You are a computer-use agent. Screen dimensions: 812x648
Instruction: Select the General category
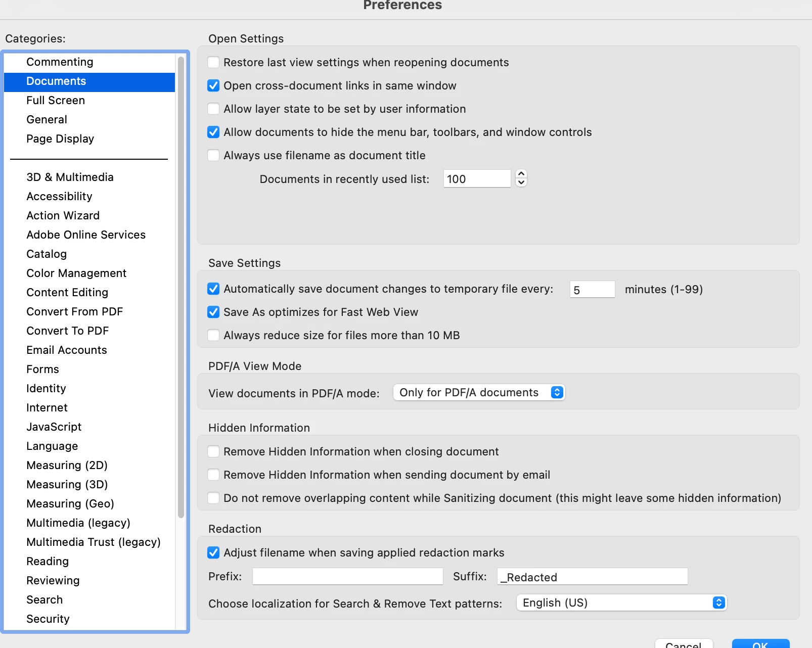(89, 119)
